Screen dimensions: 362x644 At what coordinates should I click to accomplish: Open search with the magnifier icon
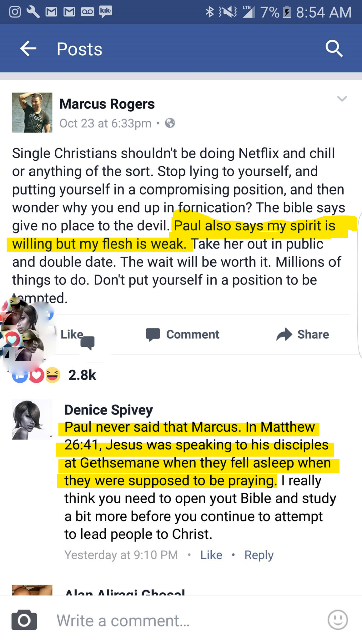(x=334, y=49)
